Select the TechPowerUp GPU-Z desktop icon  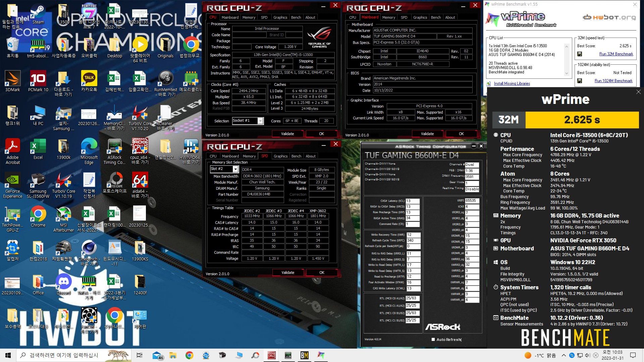(x=12, y=219)
